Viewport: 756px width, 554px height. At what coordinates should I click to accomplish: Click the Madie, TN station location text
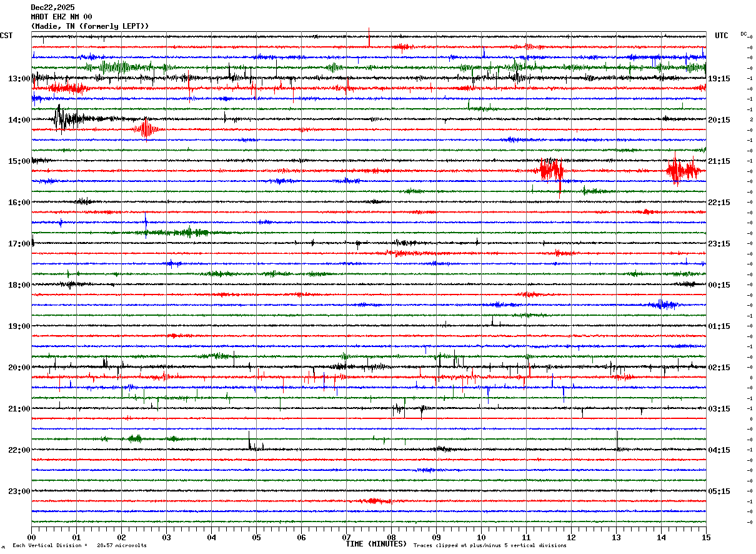90,26
